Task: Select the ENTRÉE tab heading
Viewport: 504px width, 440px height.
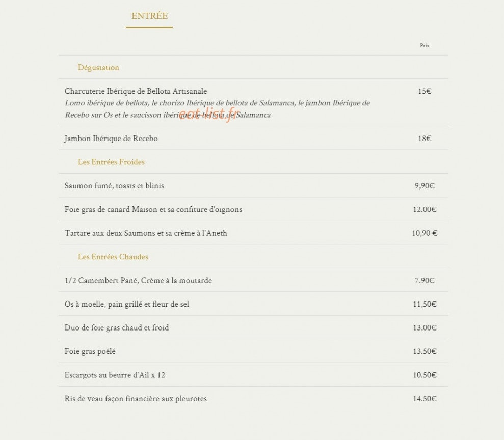Action: pos(149,16)
